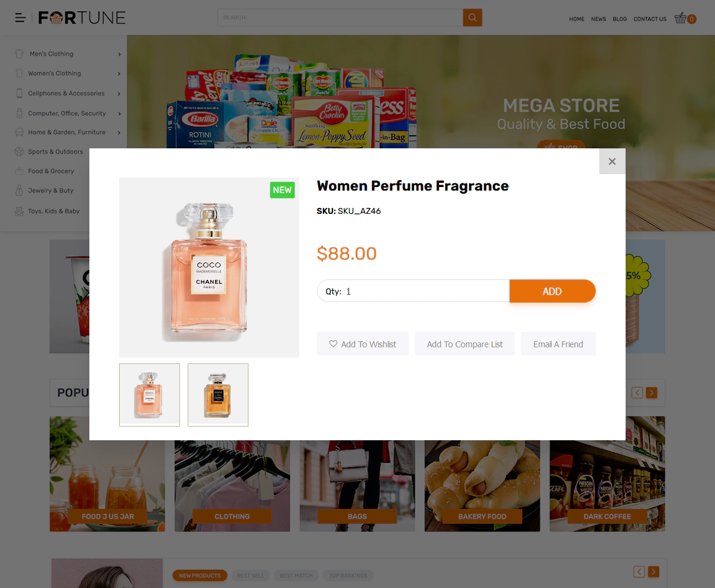The image size is (715, 588).
Task: Click the SKU_AZ46 value
Action: point(359,211)
